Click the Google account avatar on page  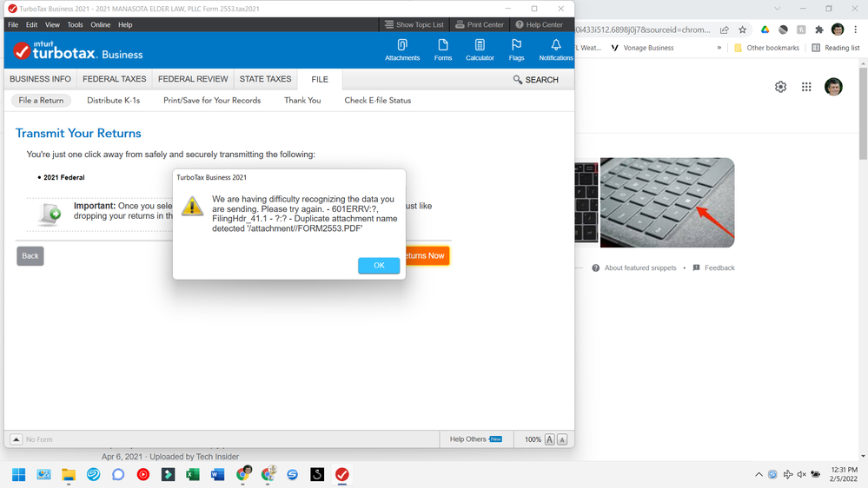(x=833, y=87)
